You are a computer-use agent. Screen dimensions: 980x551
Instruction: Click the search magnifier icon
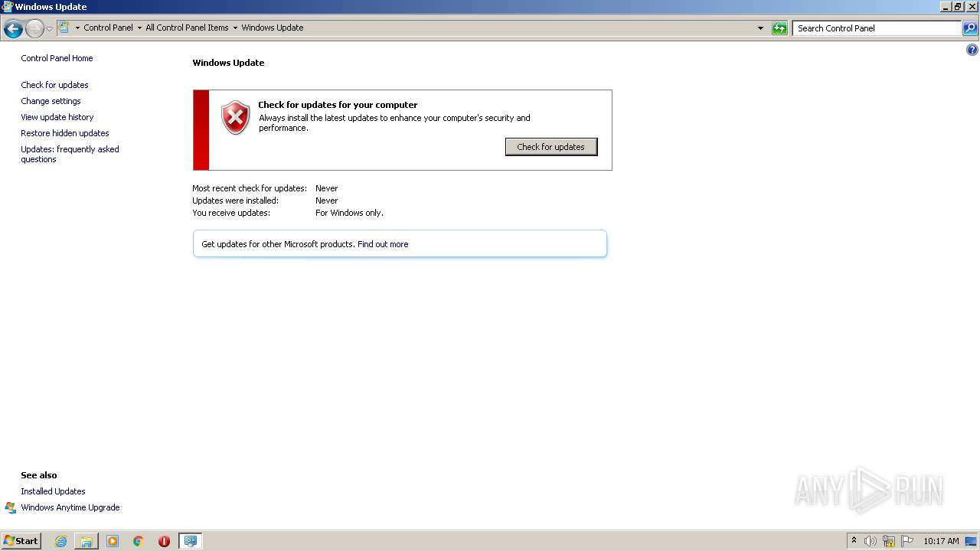tap(970, 28)
